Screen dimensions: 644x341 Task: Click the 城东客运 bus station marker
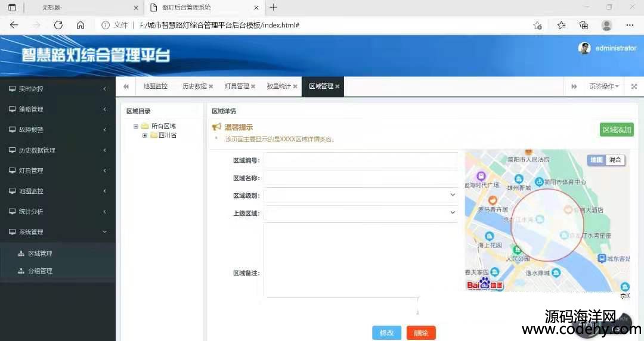[x=602, y=258]
